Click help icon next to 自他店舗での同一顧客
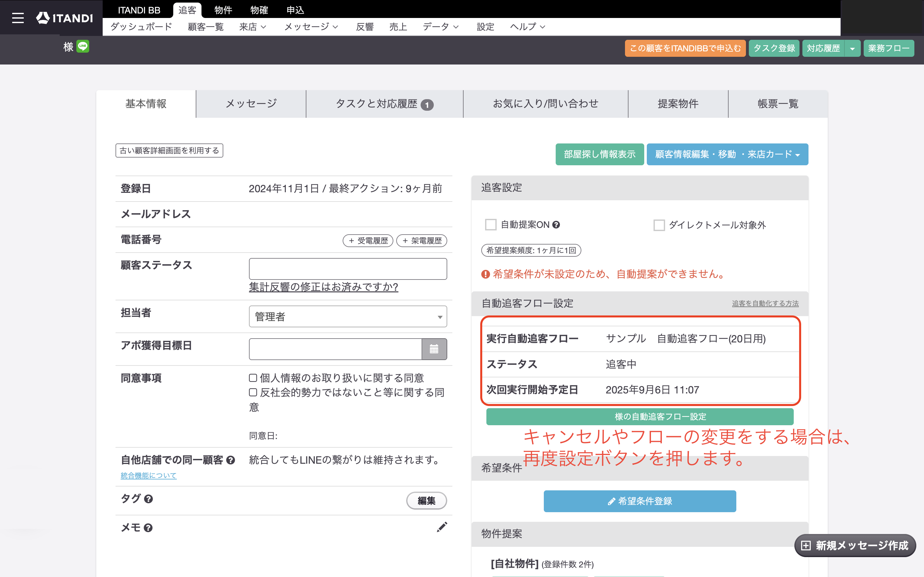The height and width of the screenshot is (577, 924). pos(230,460)
